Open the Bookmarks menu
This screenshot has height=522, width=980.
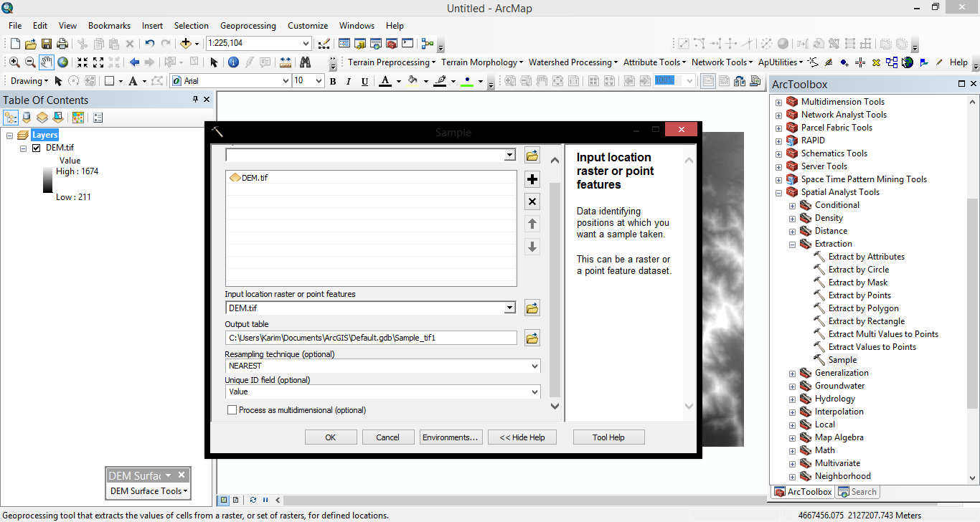pyautogui.click(x=109, y=26)
